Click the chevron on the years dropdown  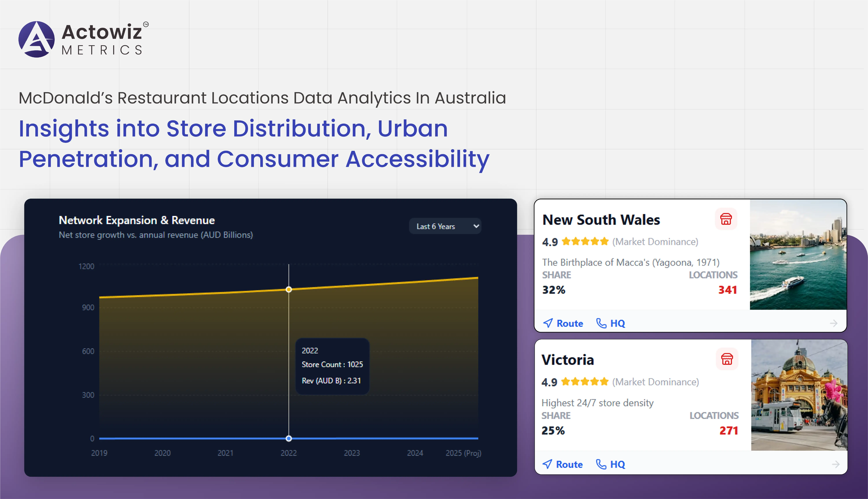tap(476, 226)
